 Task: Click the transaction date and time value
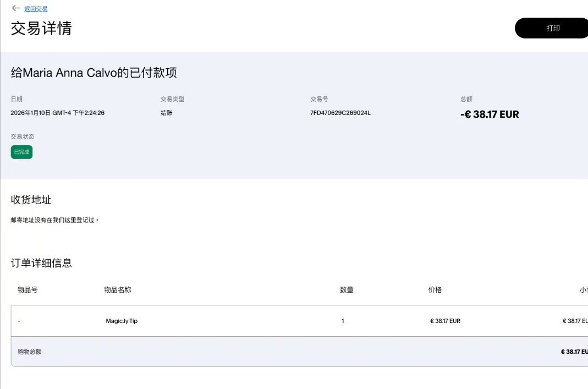click(58, 113)
